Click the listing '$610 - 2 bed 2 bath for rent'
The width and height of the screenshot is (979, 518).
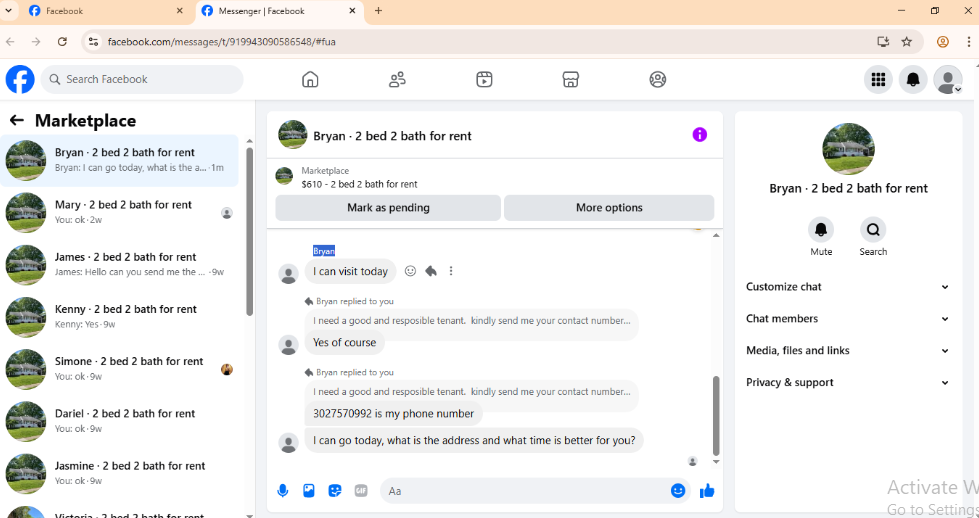tap(360, 184)
